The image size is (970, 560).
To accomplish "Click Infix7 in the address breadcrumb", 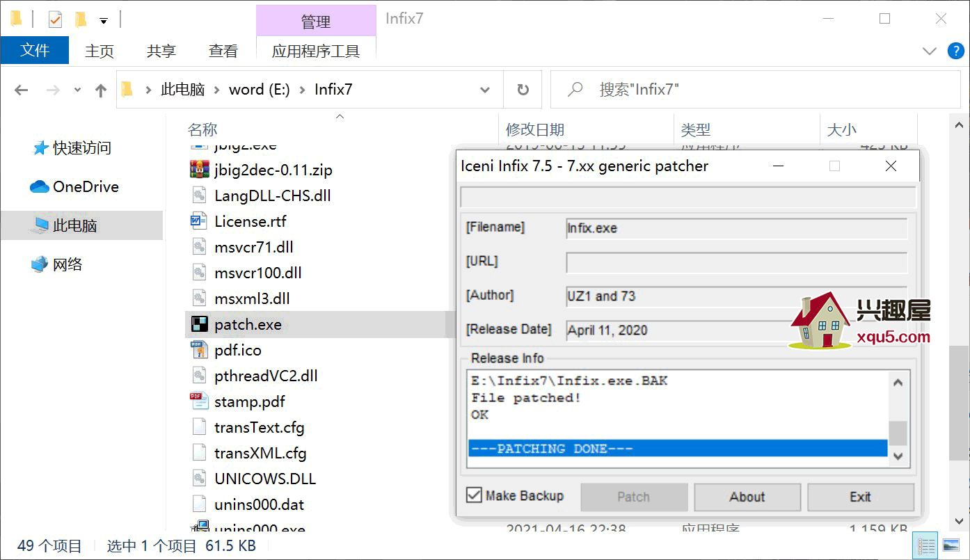I will pos(333,89).
